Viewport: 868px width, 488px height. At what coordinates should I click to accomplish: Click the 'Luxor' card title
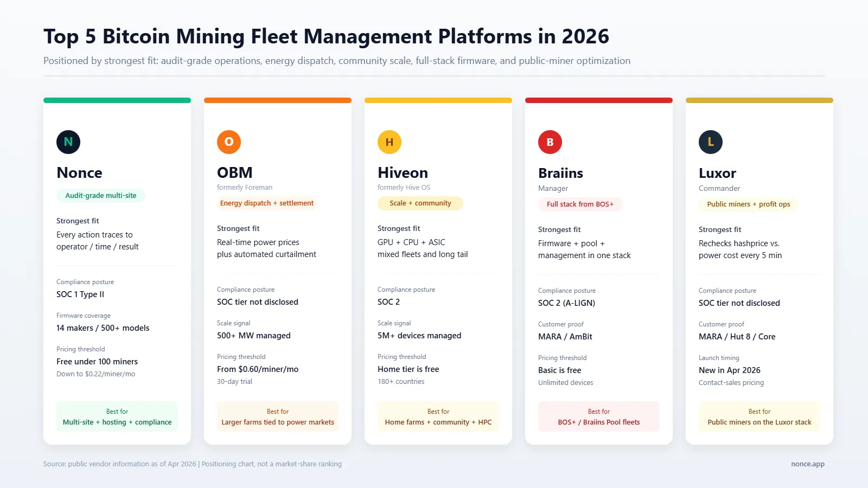tap(717, 173)
